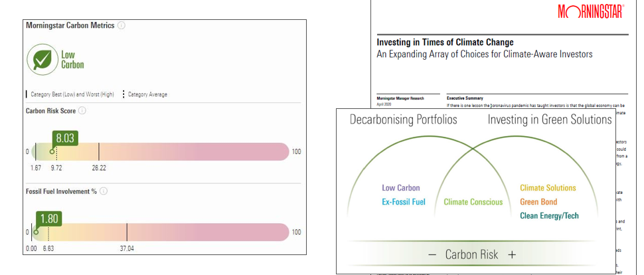
Task: Click the Morningstar logo
Action: point(591,13)
